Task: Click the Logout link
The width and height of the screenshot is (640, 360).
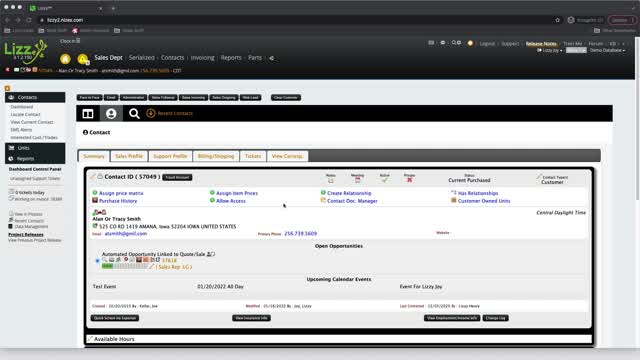Action: tap(487, 43)
